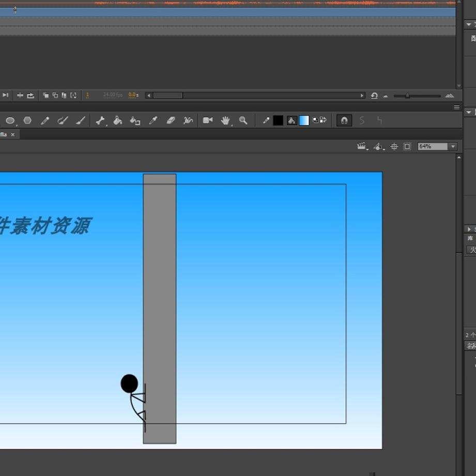Center the playhead frame in timeline
The image size is (476, 476).
20,95
